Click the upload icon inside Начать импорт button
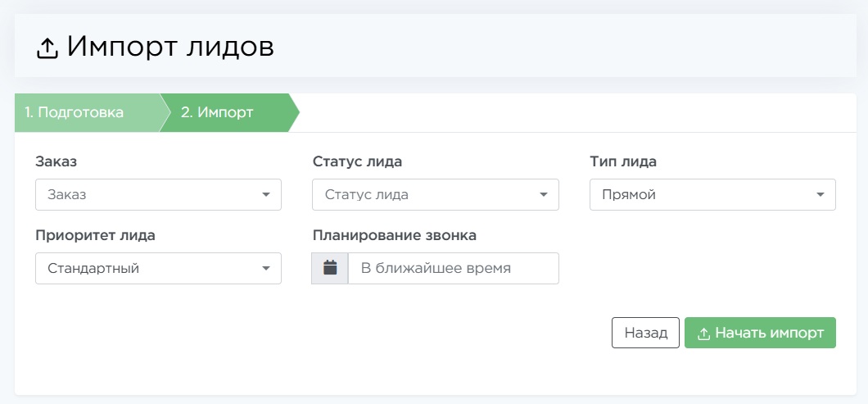The width and height of the screenshot is (868, 404). pyautogui.click(x=703, y=334)
